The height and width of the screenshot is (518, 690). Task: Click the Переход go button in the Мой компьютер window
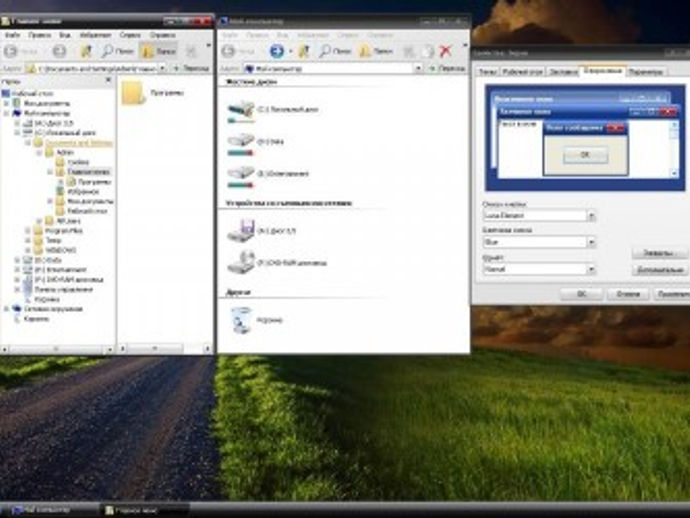(447, 69)
